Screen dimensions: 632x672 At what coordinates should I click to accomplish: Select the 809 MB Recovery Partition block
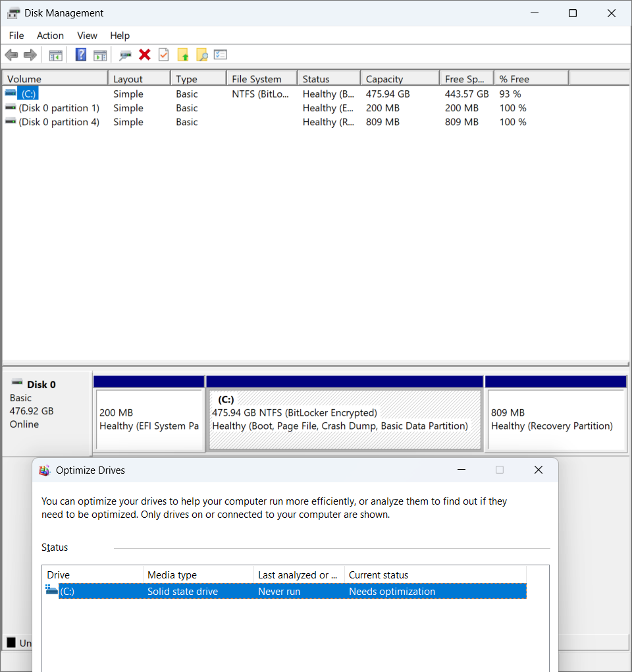coord(556,419)
